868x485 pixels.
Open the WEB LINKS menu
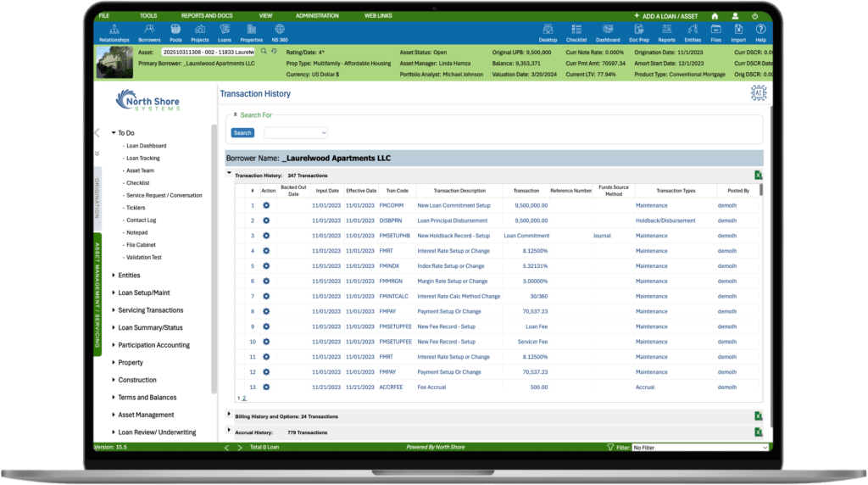[x=378, y=15]
